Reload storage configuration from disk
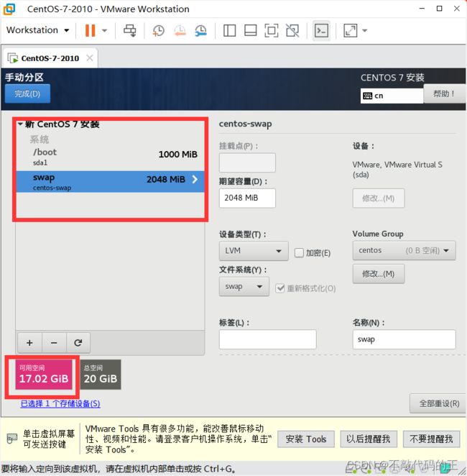Image resolution: width=467 pixels, height=476 pixels. click(x=78, y=343)
